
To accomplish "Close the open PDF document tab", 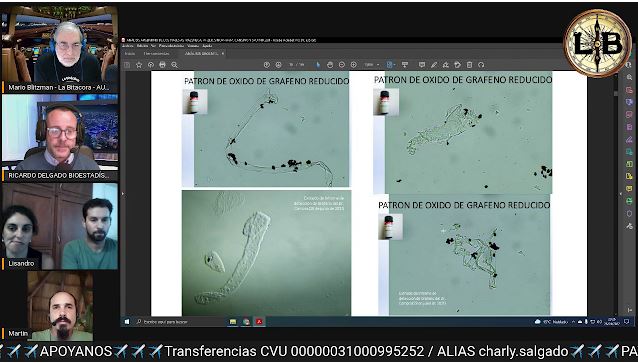I will pos(223,53).
